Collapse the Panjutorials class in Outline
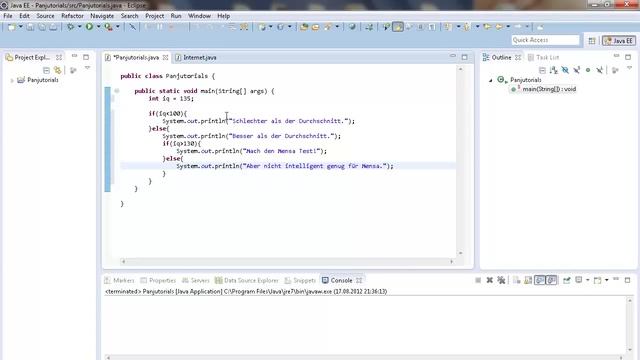Image resolution: width=640 pixels, height=360 pixels. (x=491, y=80)
